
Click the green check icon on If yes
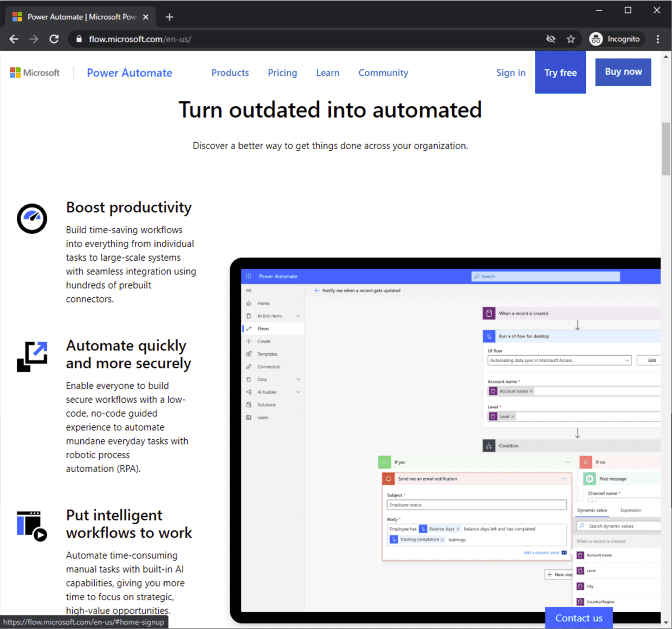click(x=384, y=462)
